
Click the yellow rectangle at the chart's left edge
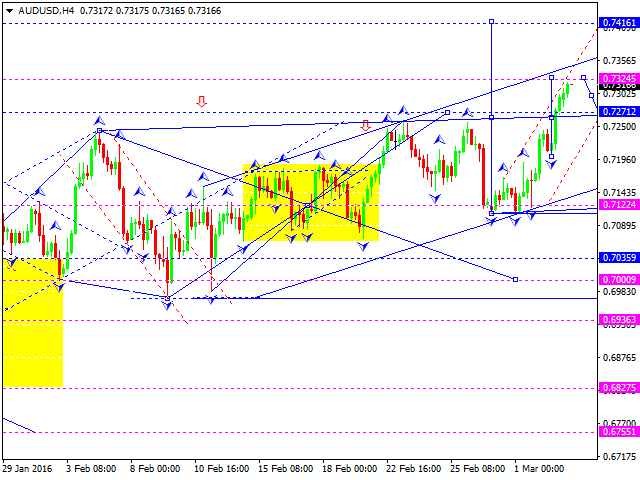tap(33, 322)
